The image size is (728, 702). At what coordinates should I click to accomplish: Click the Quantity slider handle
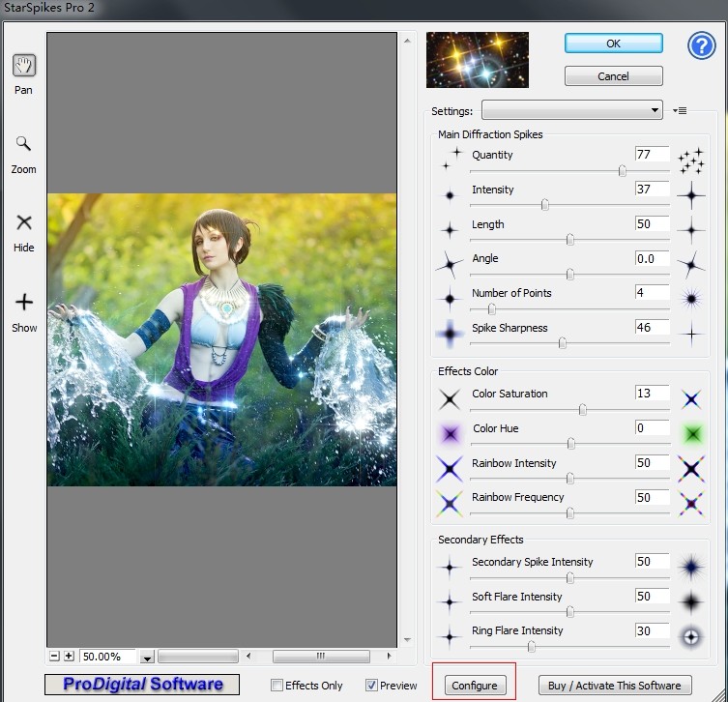coord(623,171)
